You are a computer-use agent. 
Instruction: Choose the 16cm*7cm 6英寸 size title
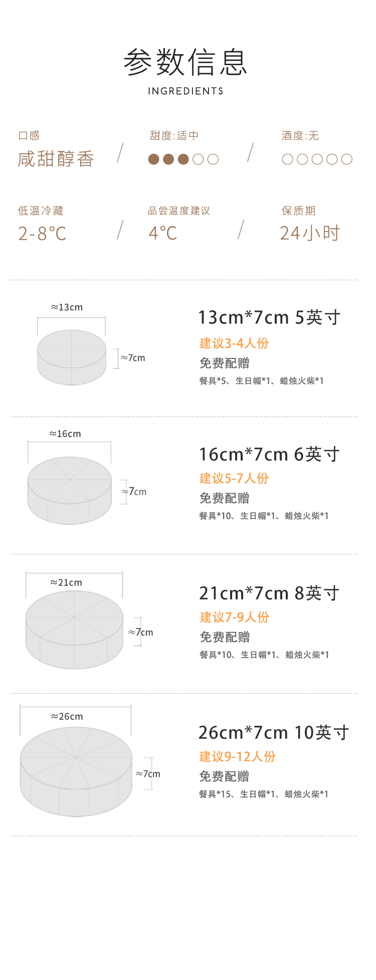click(x=269, y=455)
